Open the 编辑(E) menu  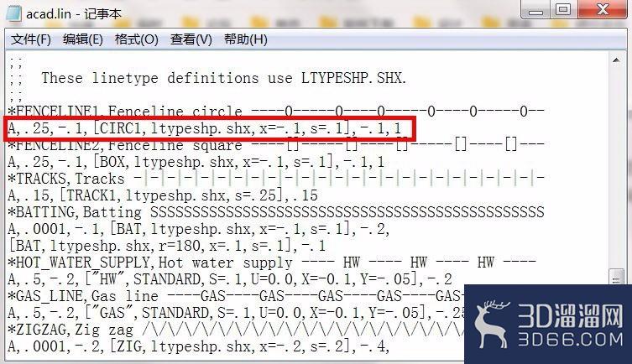pyautogui.click(x=82, y=39)
